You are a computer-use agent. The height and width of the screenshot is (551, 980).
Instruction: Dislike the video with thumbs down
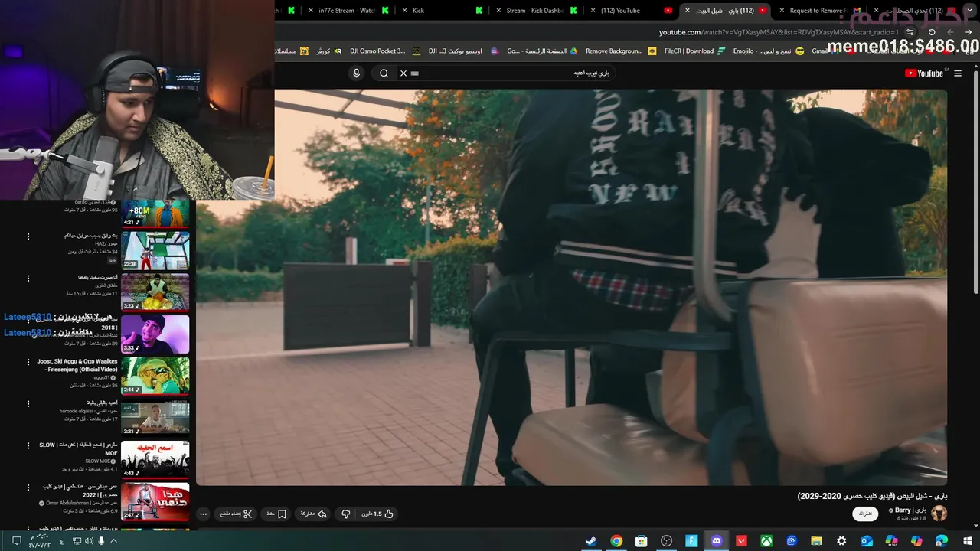[346, 514]
